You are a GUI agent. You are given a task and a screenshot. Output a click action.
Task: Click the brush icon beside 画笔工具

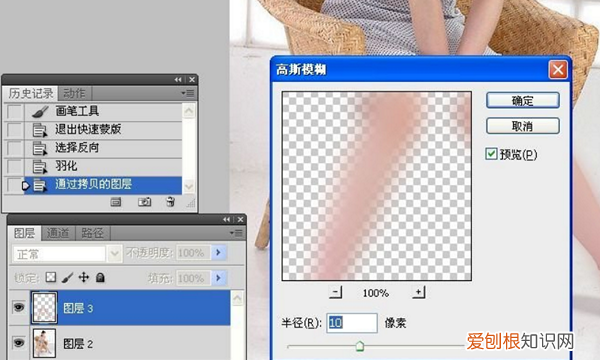[40, 112]
